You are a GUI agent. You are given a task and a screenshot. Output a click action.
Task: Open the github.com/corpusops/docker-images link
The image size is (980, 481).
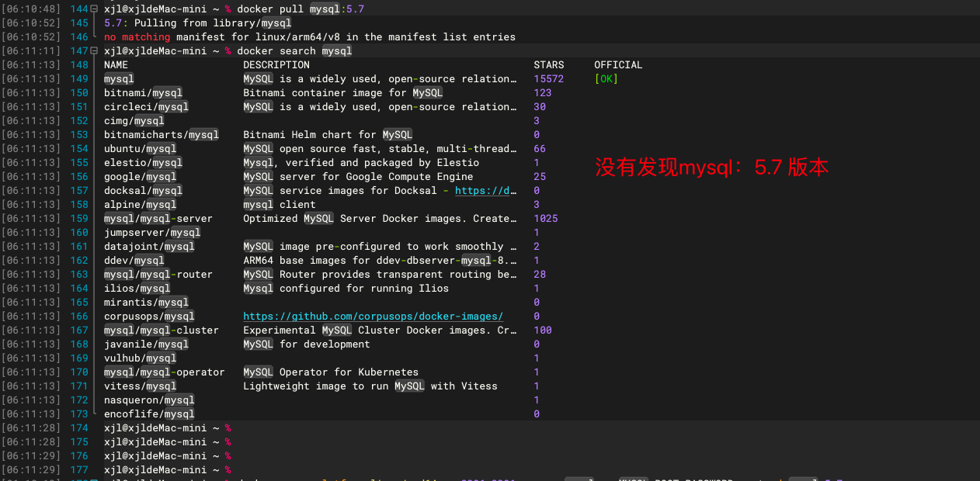click(x=374, y=317)
